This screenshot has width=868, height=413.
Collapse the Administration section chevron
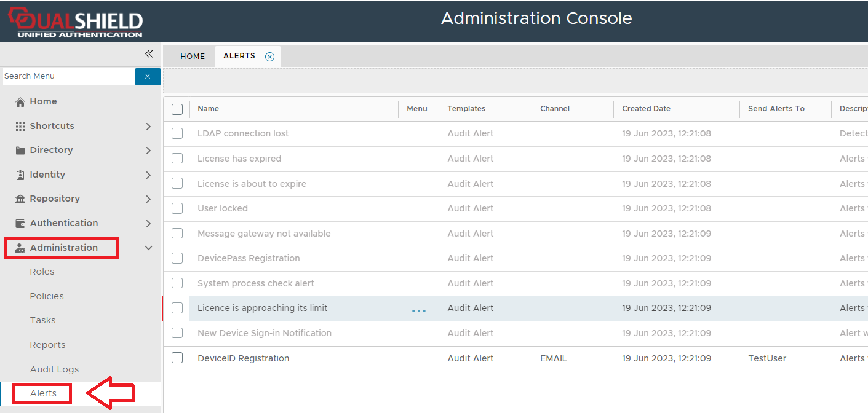(x=148, y=248)
